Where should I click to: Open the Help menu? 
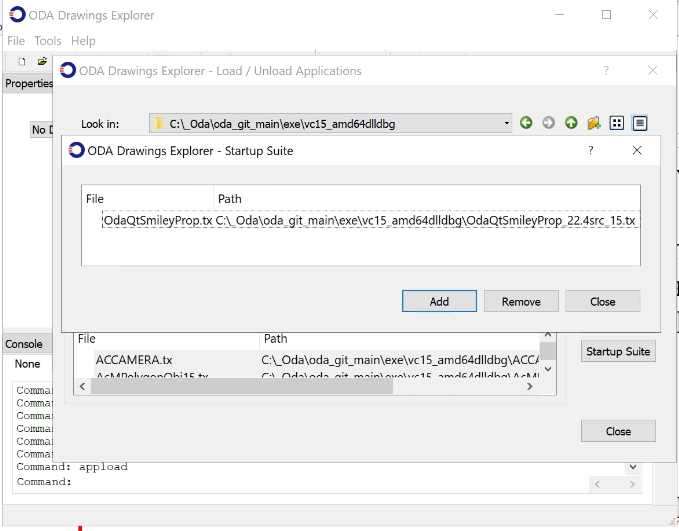coord(83,41)
